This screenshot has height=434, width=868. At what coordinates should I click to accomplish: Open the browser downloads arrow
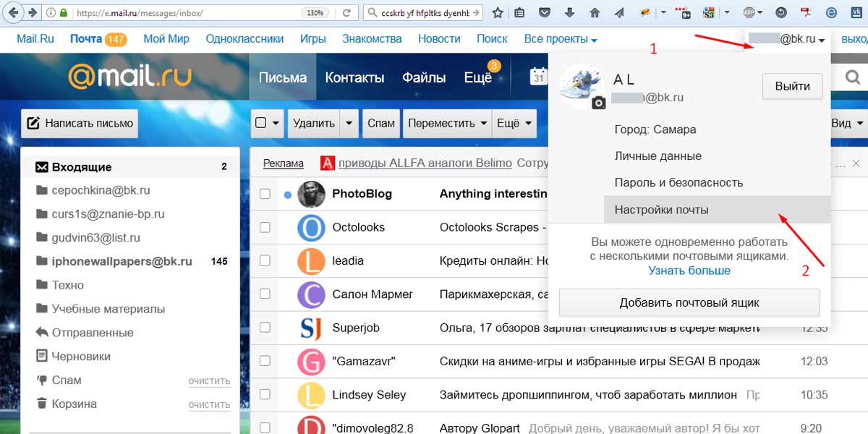click(x=570, y=12)
